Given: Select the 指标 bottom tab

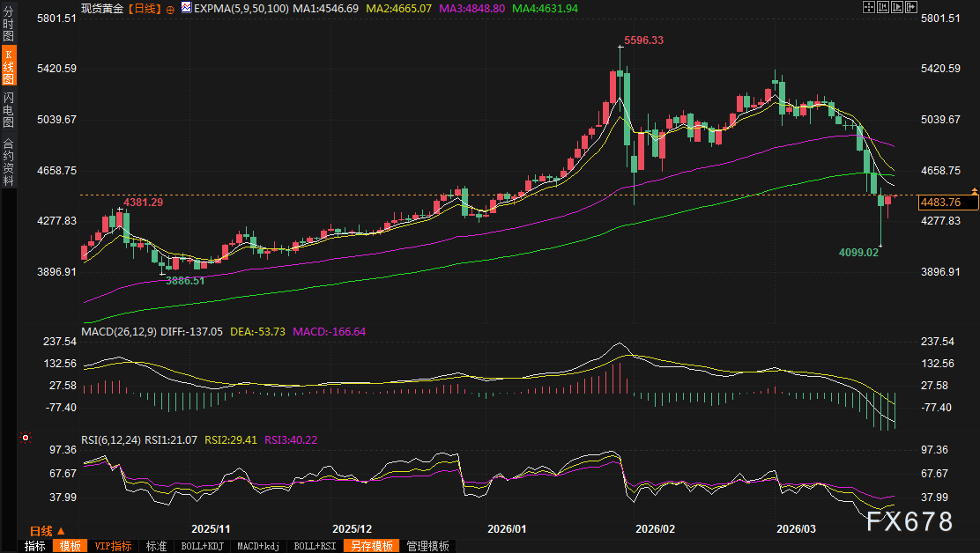Looking at the screenshot, I should (x=35, y=546).
